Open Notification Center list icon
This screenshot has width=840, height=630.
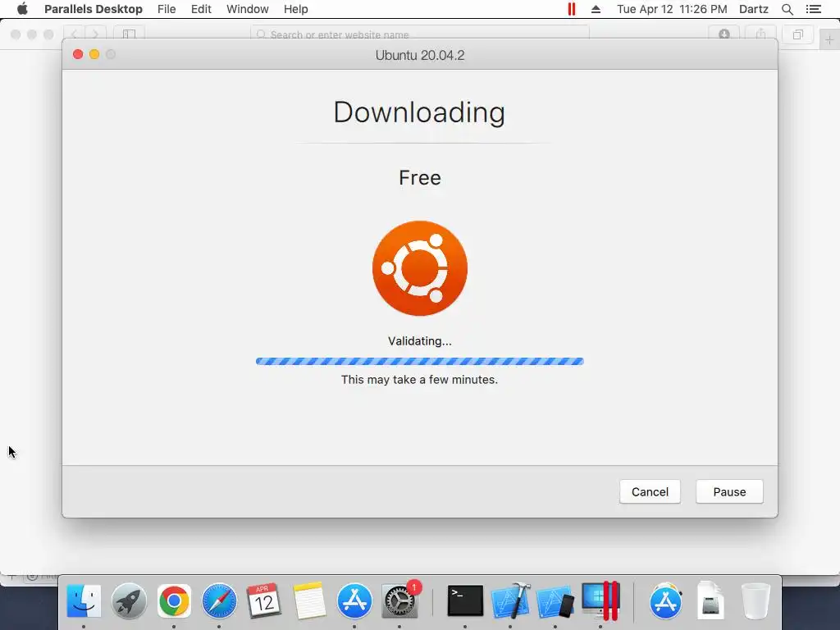(813, 9)
